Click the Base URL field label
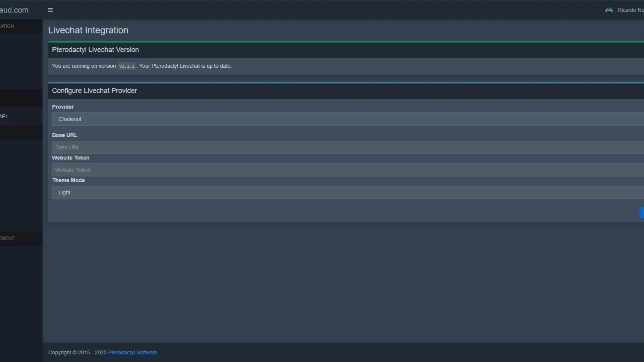Screen dimensions: 644x362 click(x=64, y=135)
